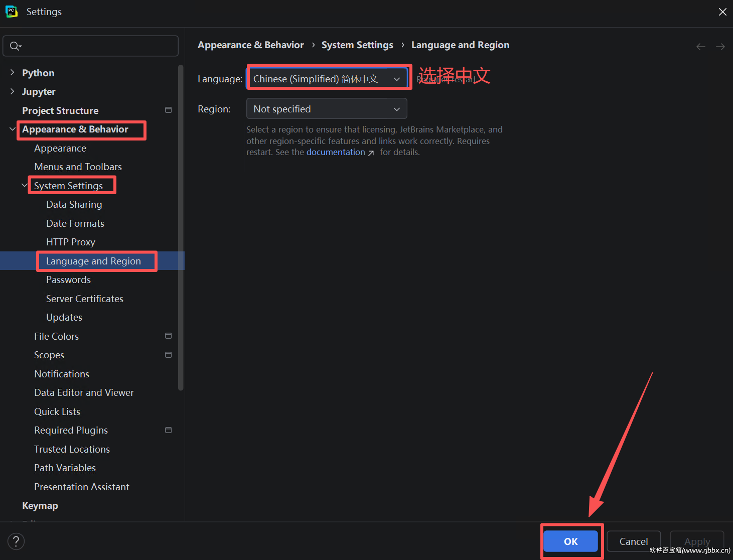Open the Updates settings page
733x560 pixels.
pyautogui.click(x=64, y=317)
